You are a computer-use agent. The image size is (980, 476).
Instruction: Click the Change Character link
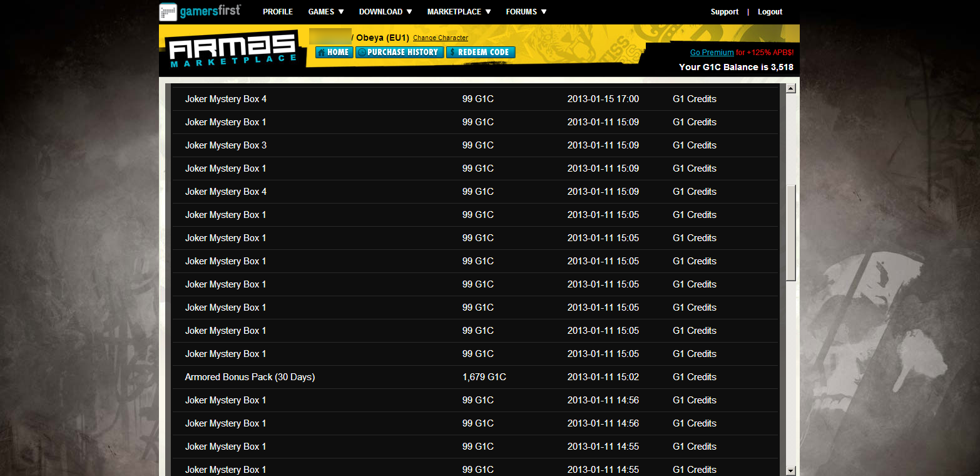(x=441, y=38)
